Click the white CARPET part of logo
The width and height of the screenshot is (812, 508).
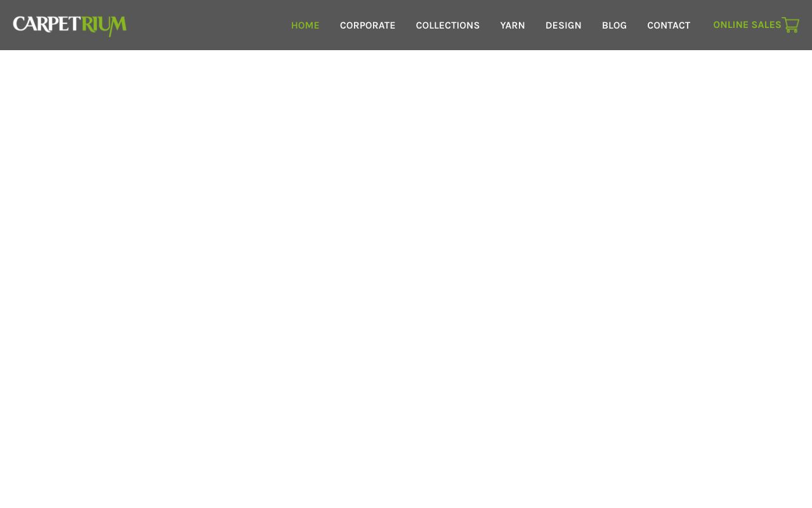pyautogui.click(x=47, y=25)
